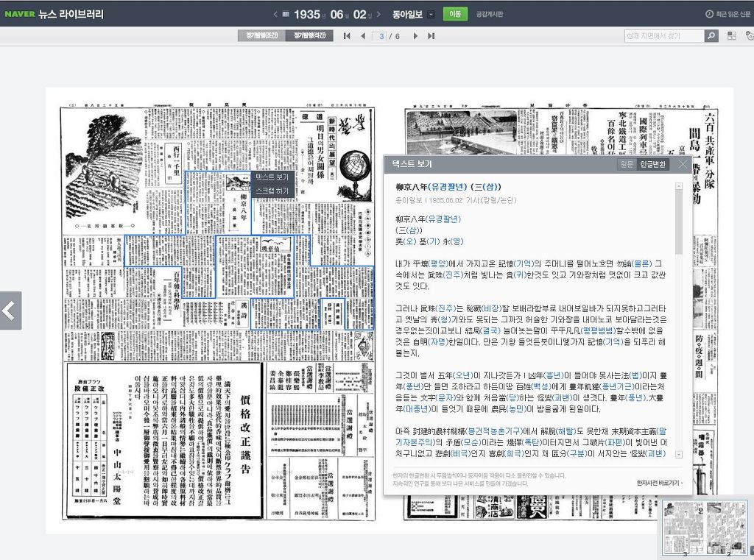Click the article headline 柳京八年(유경팔년) (三(삼))
754x560 pixels.
coord(448,186)
